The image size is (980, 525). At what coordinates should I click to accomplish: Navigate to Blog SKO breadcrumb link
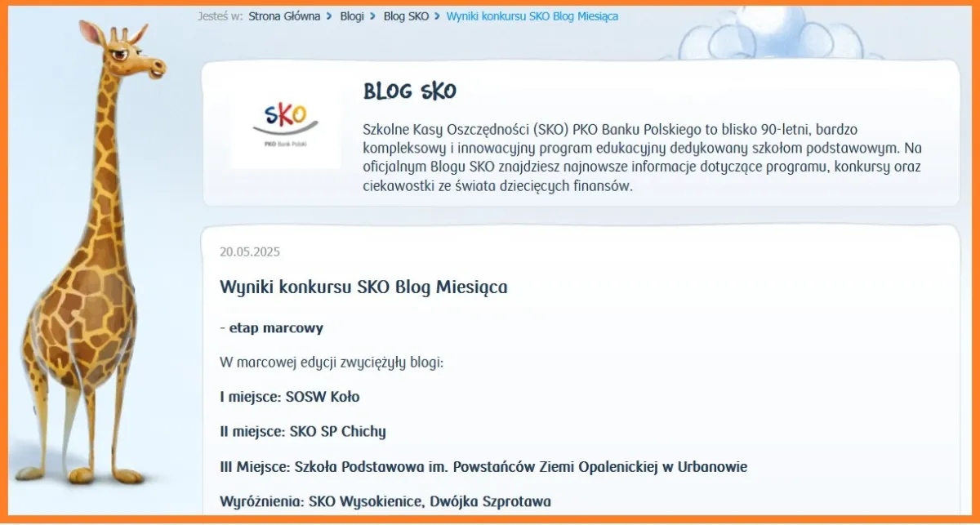click(406, 16)
